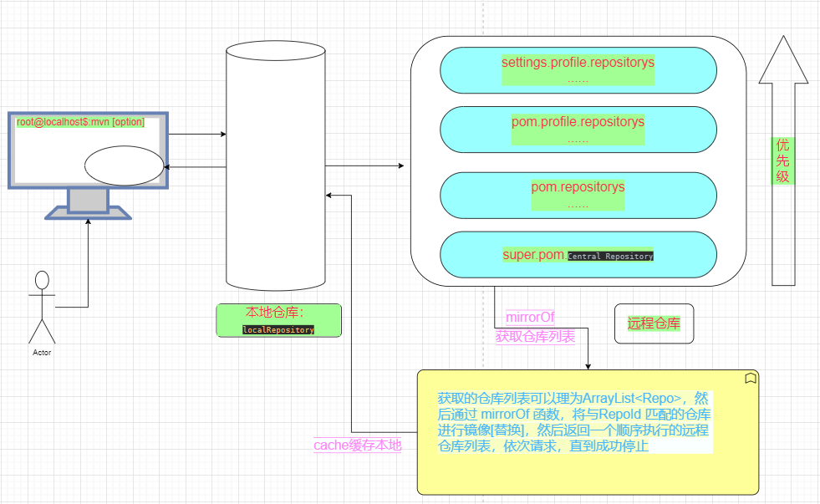Screen dimensions: 820x504
Task: Click the Actor caption text
Action: (42, 353)
